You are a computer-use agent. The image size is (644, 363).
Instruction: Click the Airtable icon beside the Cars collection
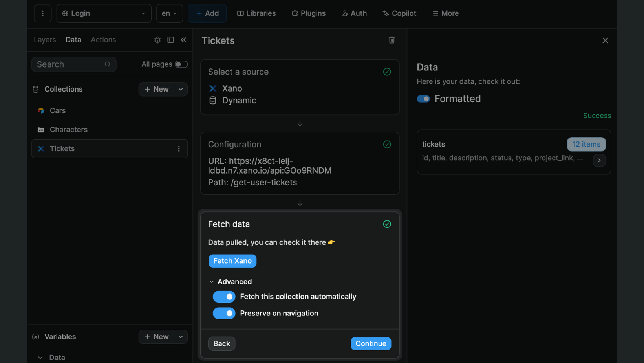click(40, 110)
